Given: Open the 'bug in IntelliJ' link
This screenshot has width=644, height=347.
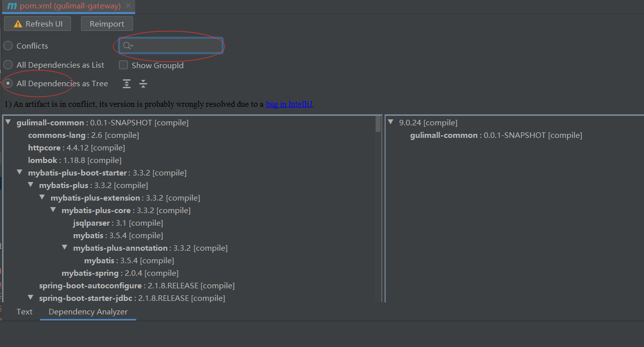Looking at the screenshot, I should [x=288, y=104].
